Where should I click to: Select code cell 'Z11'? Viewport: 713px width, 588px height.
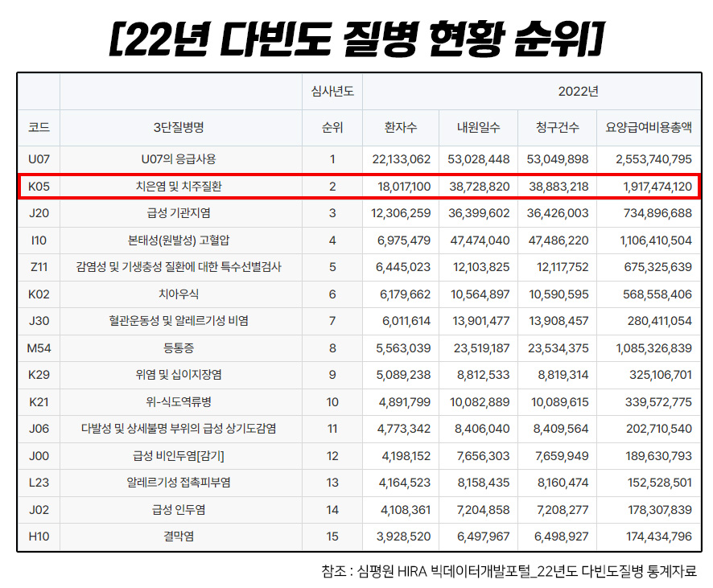tap(39, 267)
